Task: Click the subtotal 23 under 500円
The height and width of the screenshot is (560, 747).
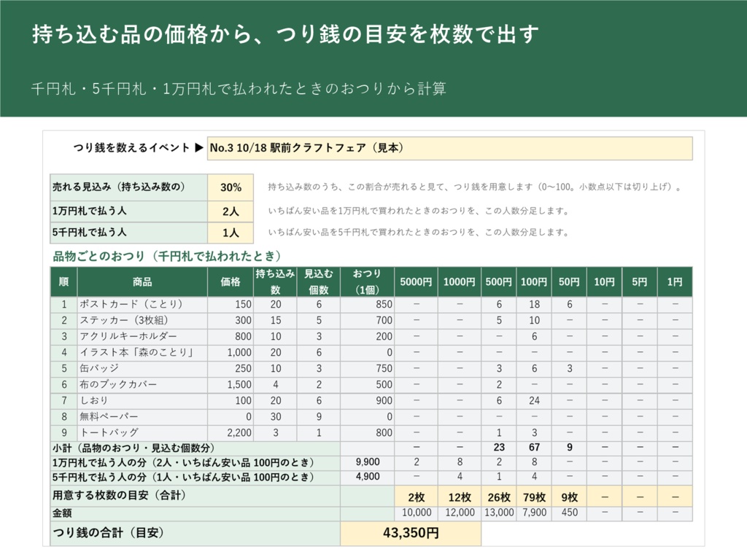Action: click(x=499, y=448)
